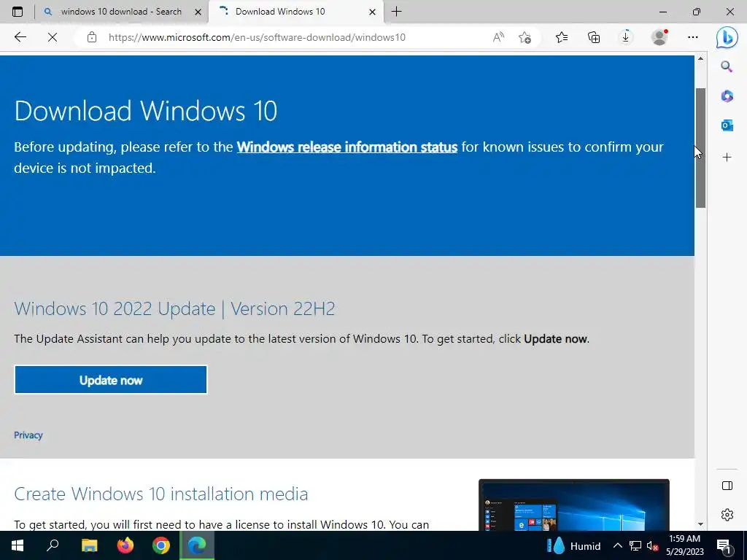Click the page vertical scrollbar thumb

700,147
